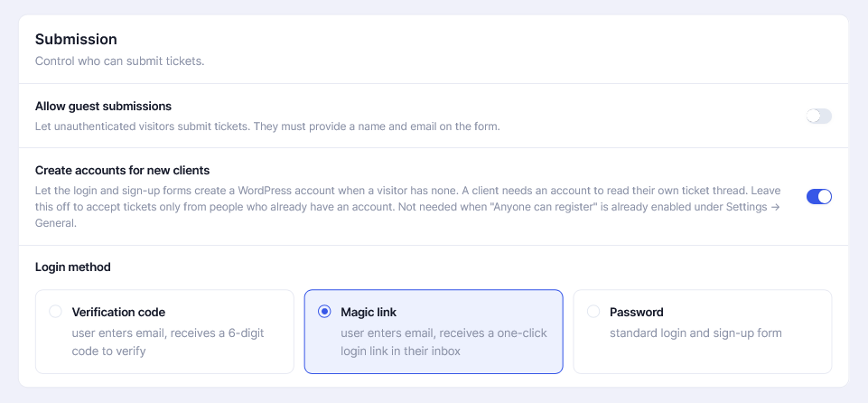Click the standard login and sign-up form text

[x=695, y=333]
